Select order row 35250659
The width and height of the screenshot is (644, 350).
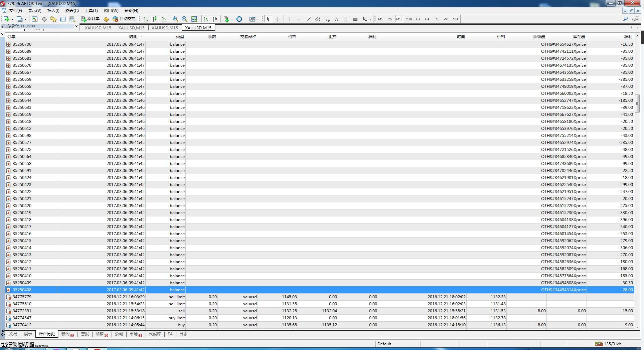tap(320, 79)
